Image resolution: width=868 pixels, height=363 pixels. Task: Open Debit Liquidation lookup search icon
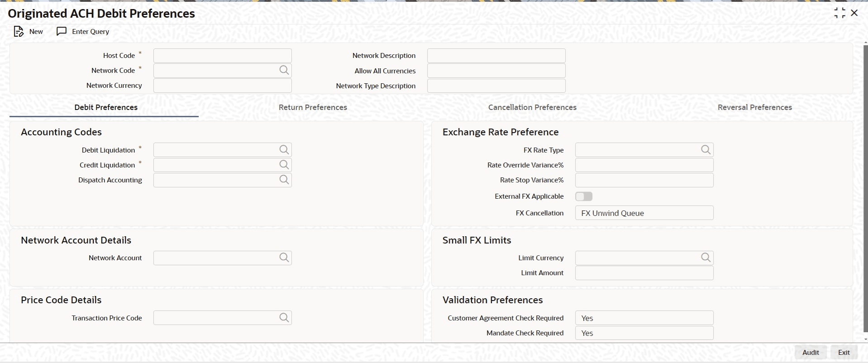[x=284, y=150]
